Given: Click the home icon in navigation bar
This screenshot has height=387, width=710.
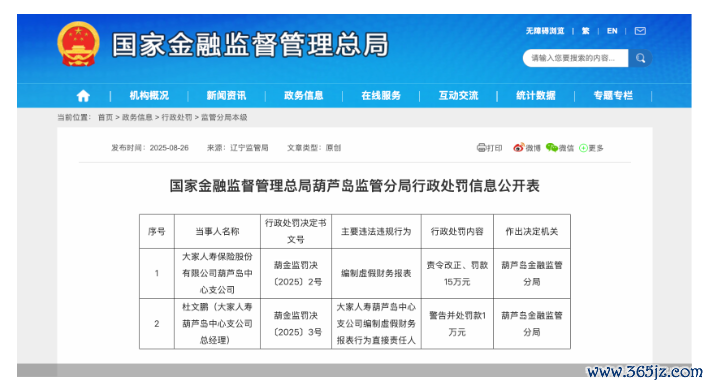Looking at the screenshot, I should pyautogui.click(x=83, y=96).
